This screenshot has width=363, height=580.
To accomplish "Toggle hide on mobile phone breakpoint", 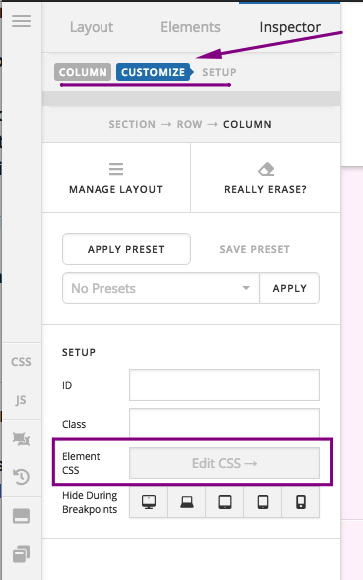I will [x=301, y=502].
